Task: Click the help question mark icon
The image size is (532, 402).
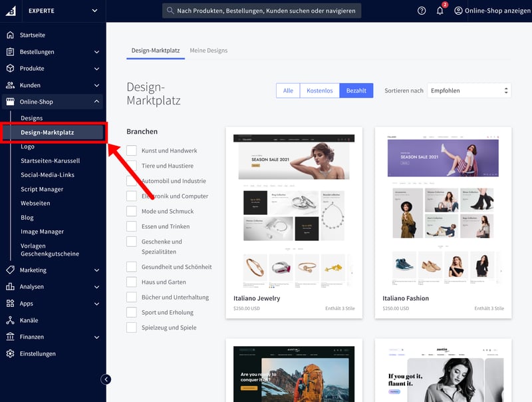Action: [x=422, y=11]
